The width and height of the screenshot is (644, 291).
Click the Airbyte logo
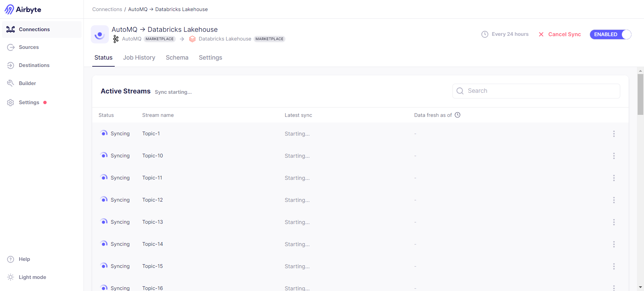pos(23,9)
